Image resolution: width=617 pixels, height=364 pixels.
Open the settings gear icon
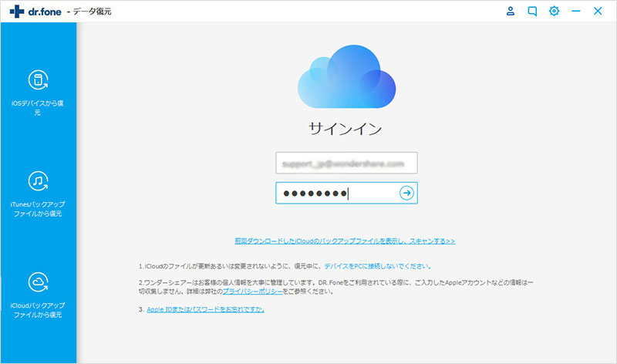click(x=554, y=11)
